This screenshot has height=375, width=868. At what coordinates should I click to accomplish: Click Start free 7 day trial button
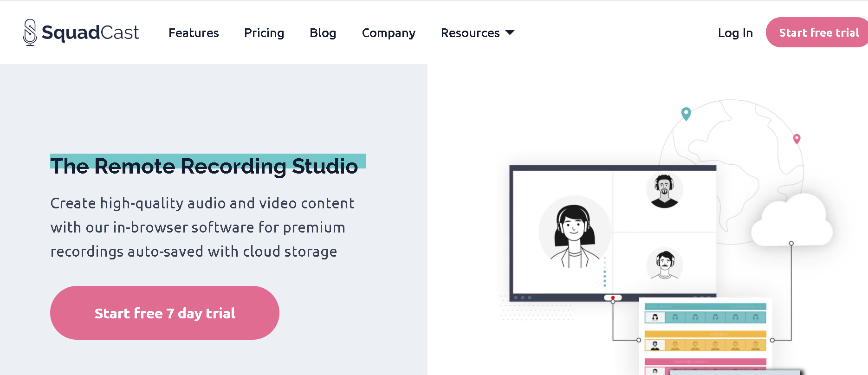(165, 313)
